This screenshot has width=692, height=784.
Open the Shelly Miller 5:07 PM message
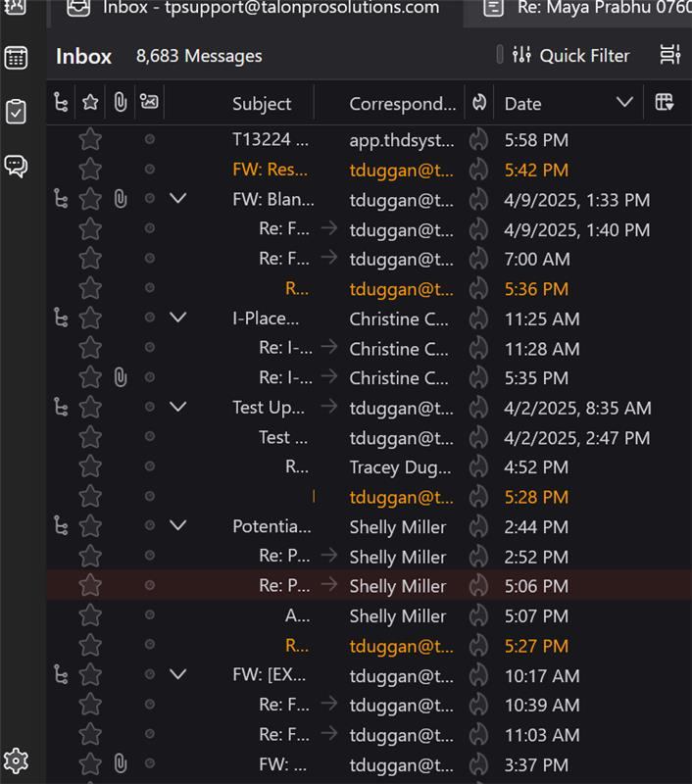coord(397,616)
